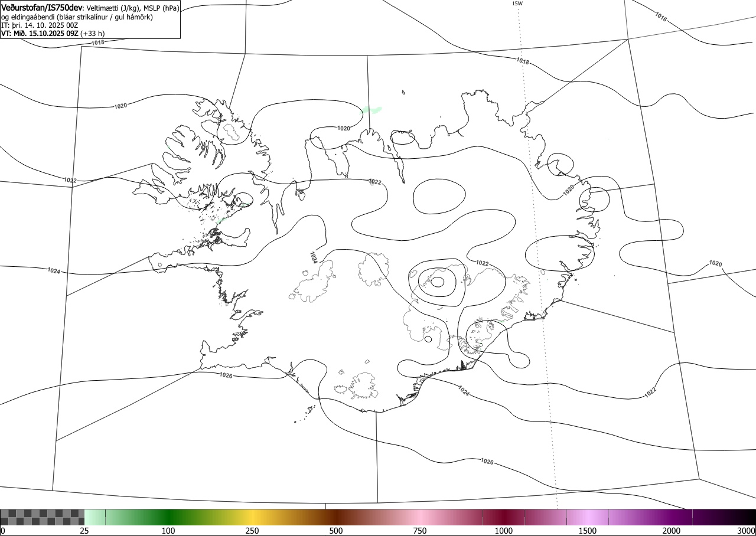Click the 15W meridian label

(x=517, y=4)
